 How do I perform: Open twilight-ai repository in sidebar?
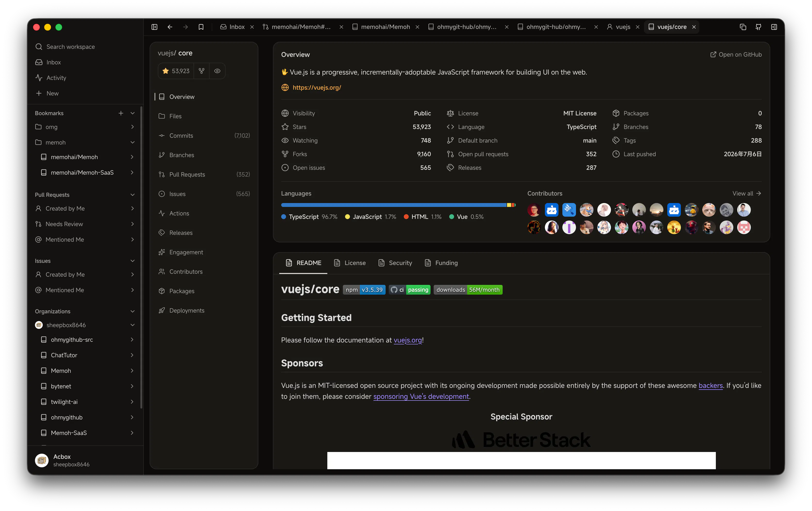[x=87, y=401]
